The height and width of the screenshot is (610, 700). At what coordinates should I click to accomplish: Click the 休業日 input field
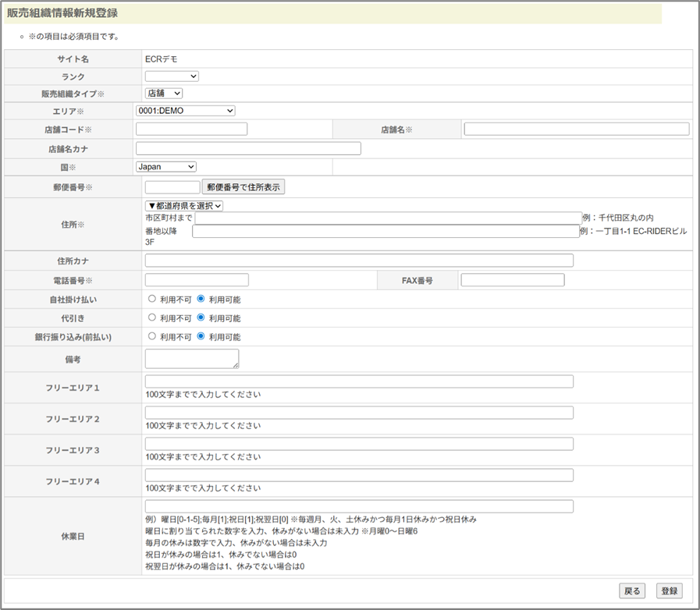359,506
